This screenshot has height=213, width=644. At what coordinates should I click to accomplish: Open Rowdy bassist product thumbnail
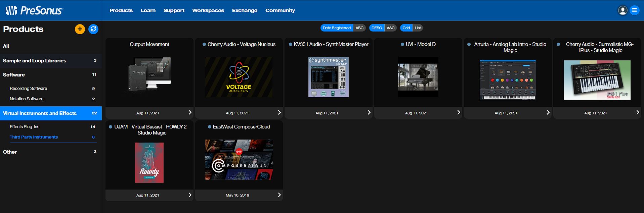[x=149, y=163]
